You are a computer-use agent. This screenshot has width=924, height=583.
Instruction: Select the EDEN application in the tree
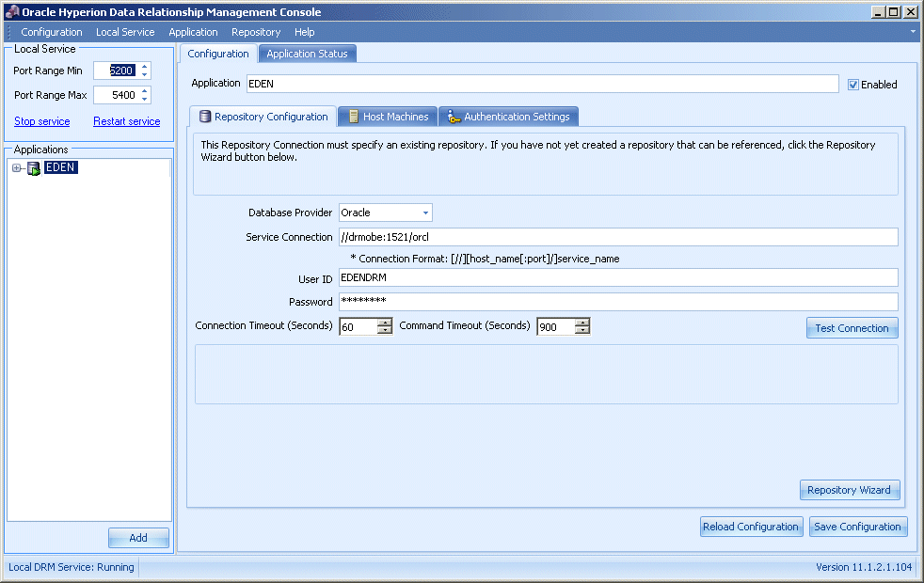tap(61, 167)
